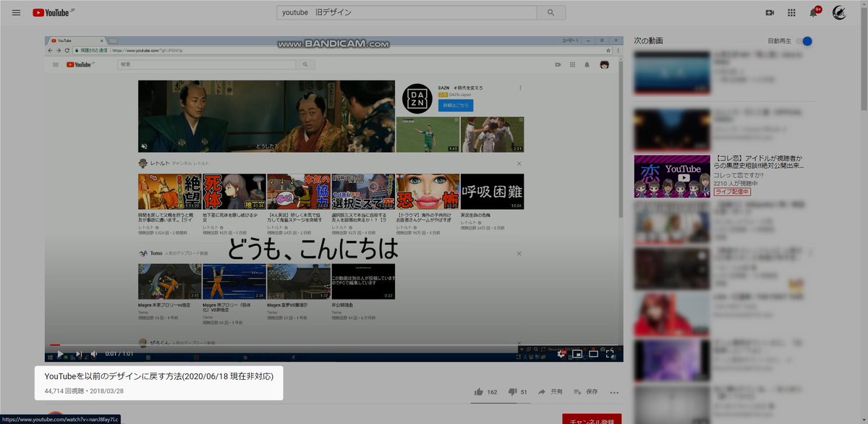
Task: Play the video with the play button
Action: [60, 354]
